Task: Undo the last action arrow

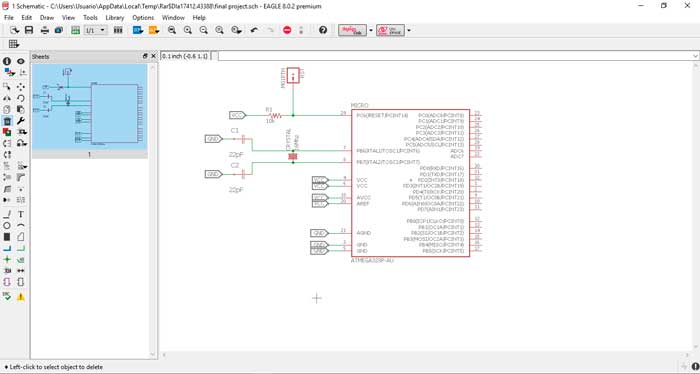Action: click(254, 30)
